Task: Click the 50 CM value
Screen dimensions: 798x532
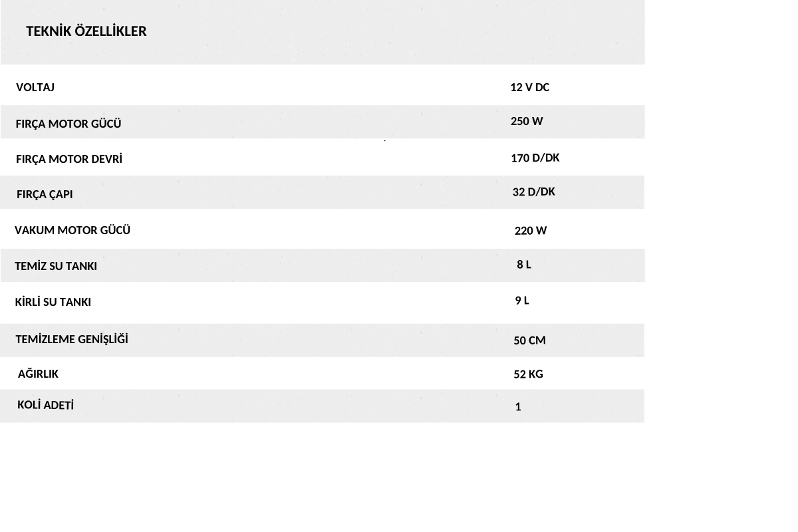Action: coord(529,340)
